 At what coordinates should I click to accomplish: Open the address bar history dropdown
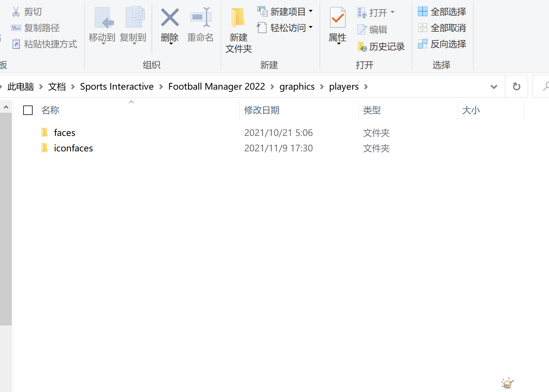494,87
